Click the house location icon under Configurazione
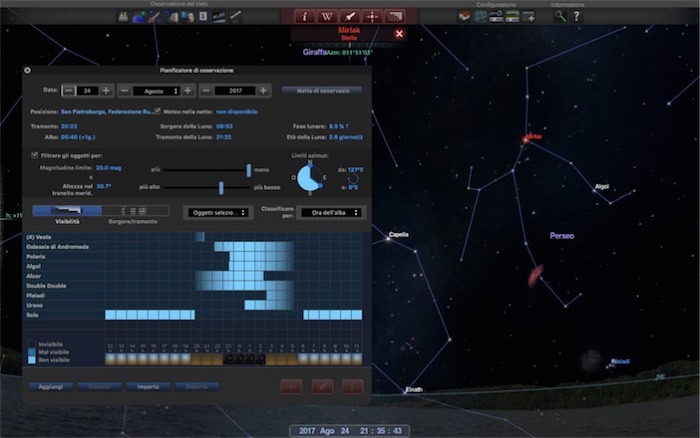Viewport: 700px width, 438px height. point(464,17)
